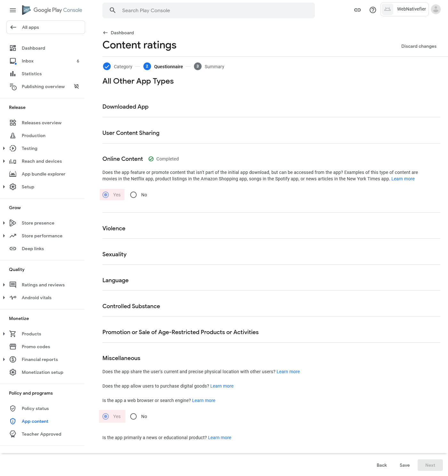This screenshot has height=476, width=448.
Task: Click the Releases overview icon
Action: [x=13, y=123]
